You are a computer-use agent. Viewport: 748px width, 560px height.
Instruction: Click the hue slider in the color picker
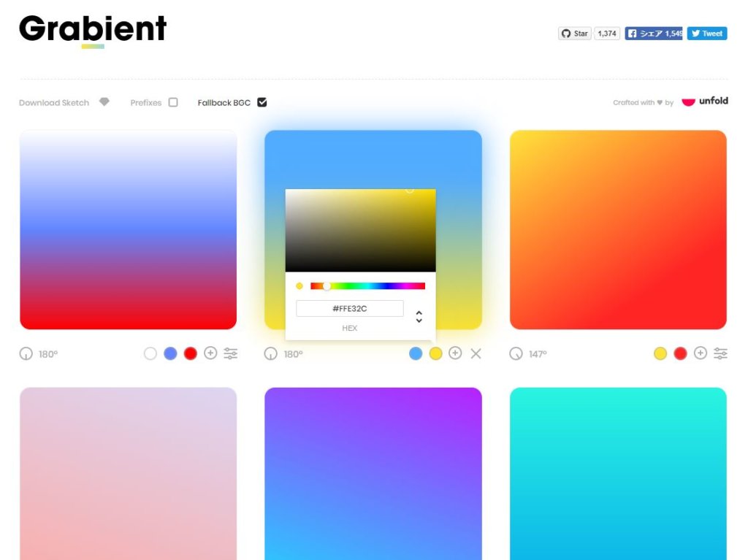[x=367, y=286]
